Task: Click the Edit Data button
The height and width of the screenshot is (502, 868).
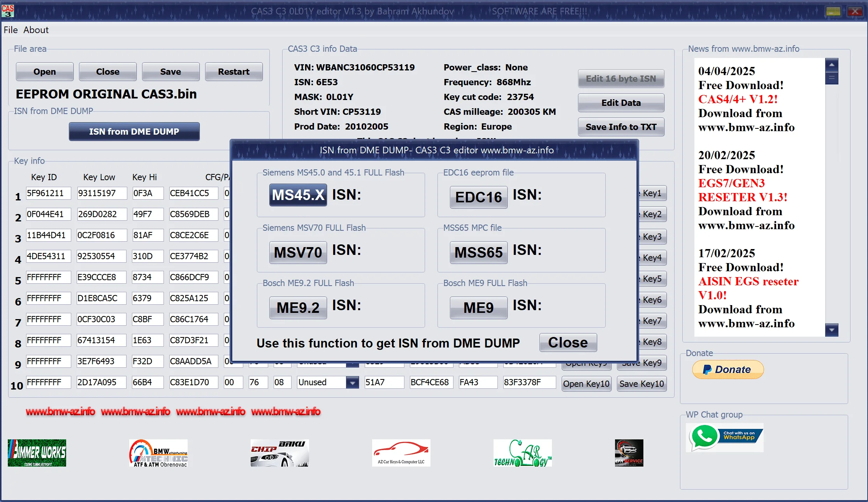Action: click(x=621, y=103)
